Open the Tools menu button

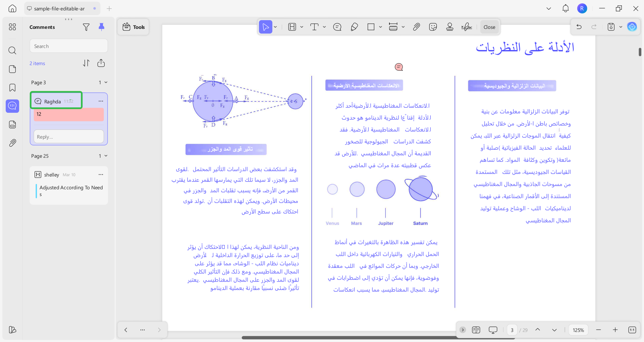133,27
